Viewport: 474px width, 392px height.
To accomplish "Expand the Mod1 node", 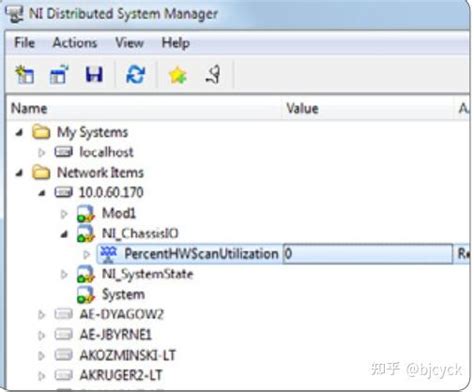I will pyautogui.click(x=64, y=214).
